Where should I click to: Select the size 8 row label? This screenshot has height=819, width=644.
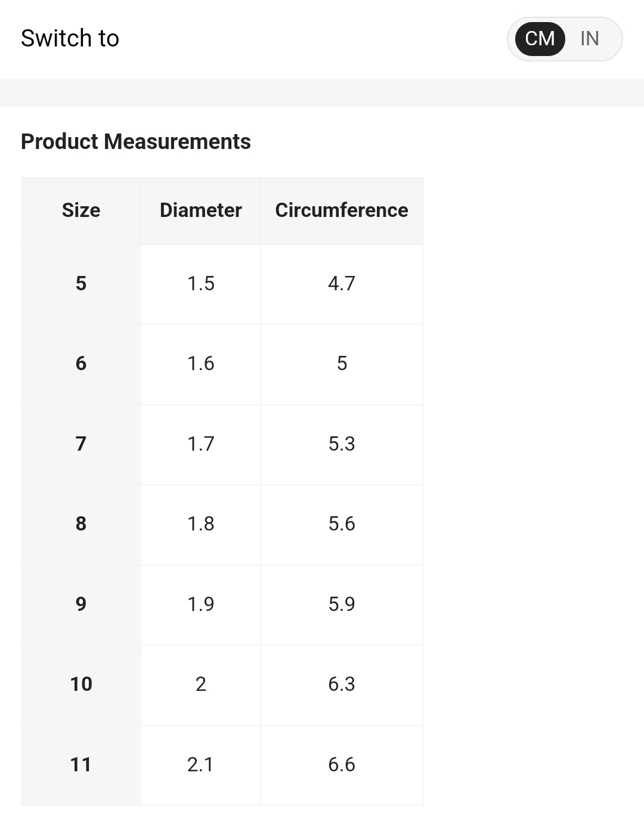(x=81, y=524)
